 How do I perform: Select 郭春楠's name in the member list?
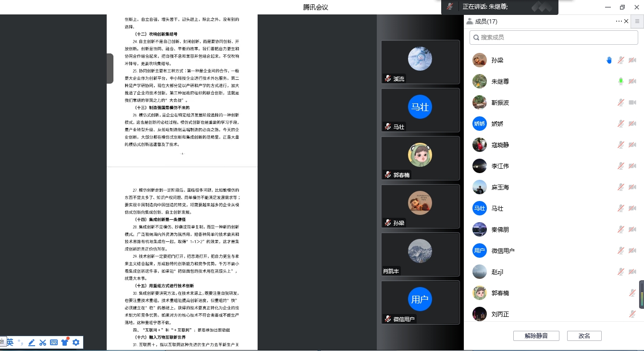(x=500, y=293)
